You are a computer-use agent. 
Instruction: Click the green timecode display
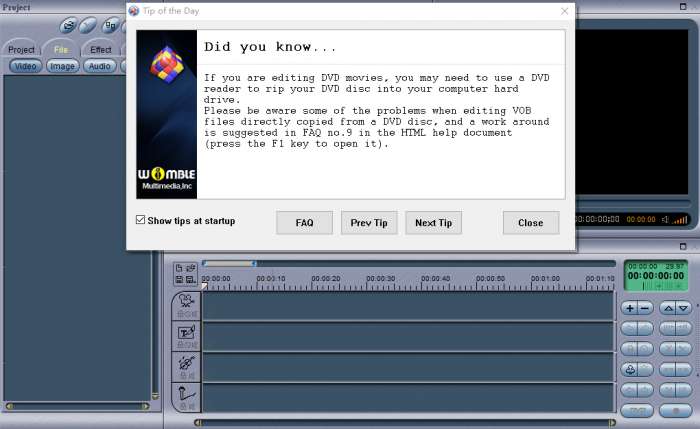[x=655, y=275]
